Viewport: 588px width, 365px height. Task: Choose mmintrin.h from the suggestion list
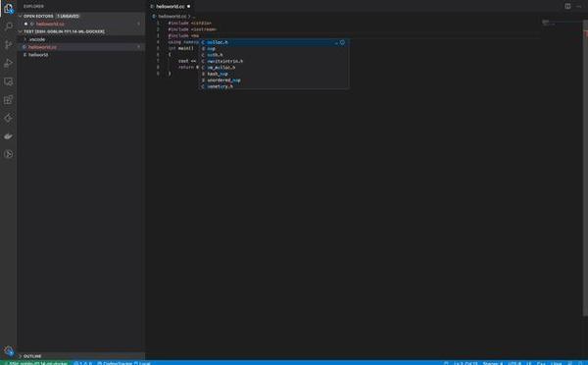(x=273, y=61)
